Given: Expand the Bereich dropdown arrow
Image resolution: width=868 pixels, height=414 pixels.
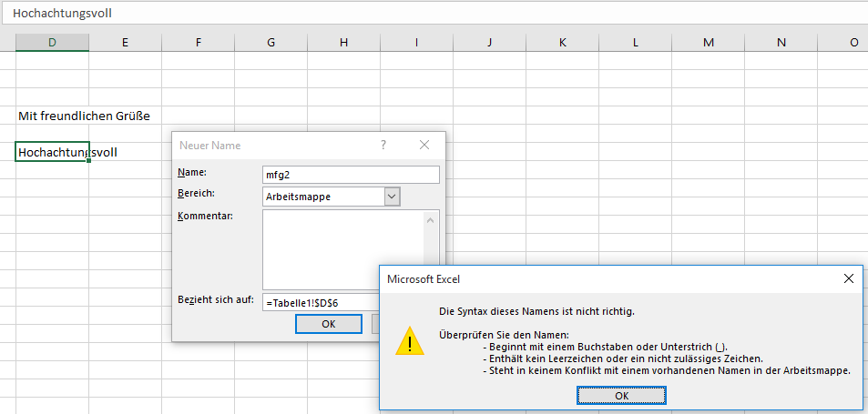Looking at the screenshot, I should coord(392,197).
